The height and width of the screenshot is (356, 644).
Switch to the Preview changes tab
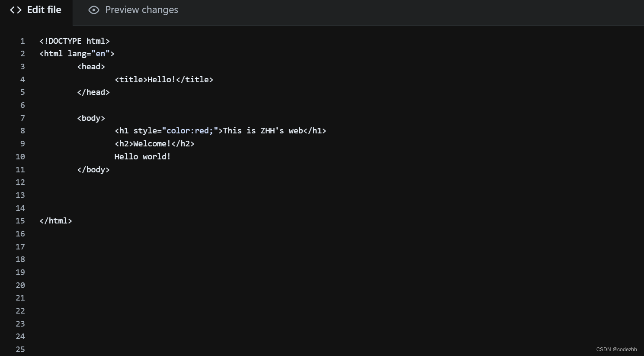141,10
